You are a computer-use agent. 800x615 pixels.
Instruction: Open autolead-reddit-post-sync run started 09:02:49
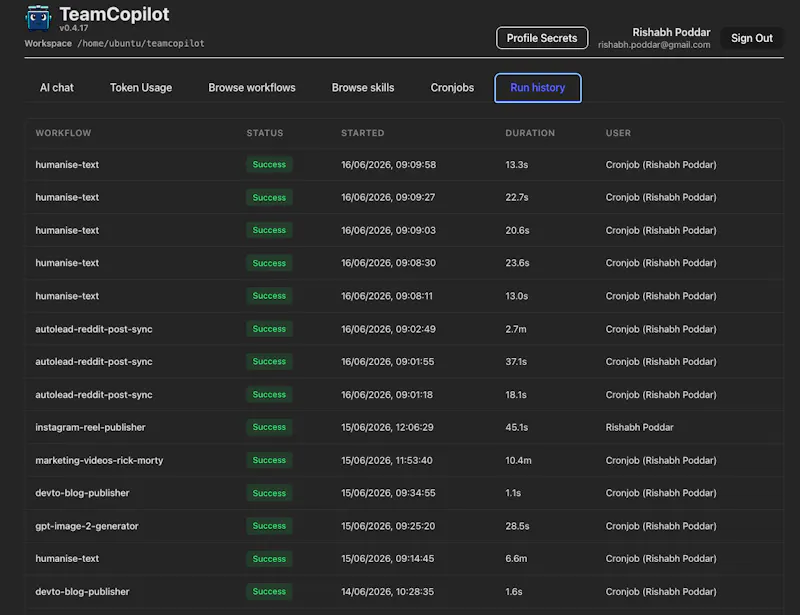point(404,329)
